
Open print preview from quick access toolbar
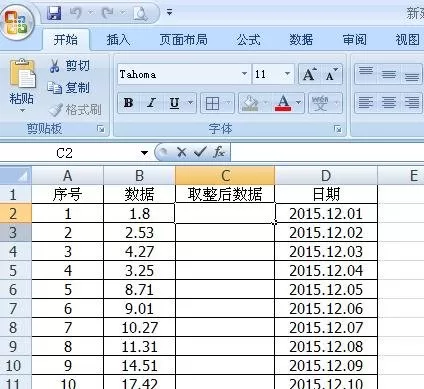pyautogui.click(x=140, y=13)
